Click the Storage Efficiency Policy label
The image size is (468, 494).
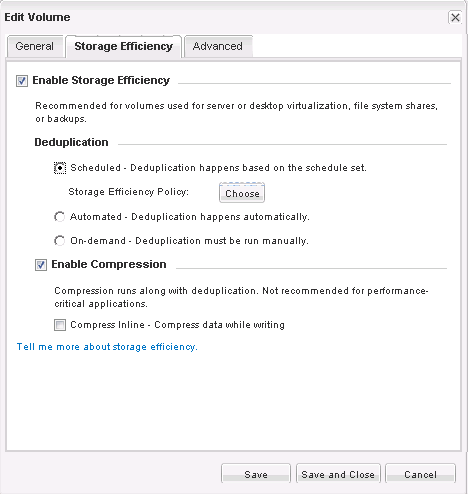coord(128,192)
